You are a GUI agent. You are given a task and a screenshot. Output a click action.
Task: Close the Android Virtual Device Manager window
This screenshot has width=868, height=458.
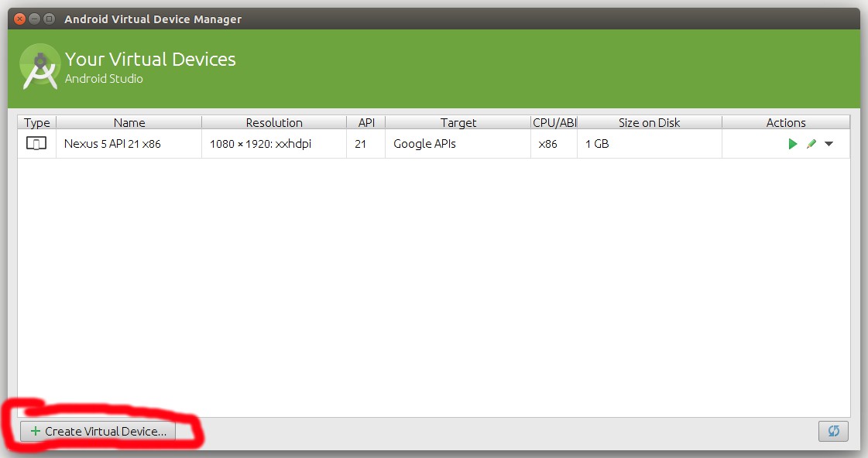[19, 19]
